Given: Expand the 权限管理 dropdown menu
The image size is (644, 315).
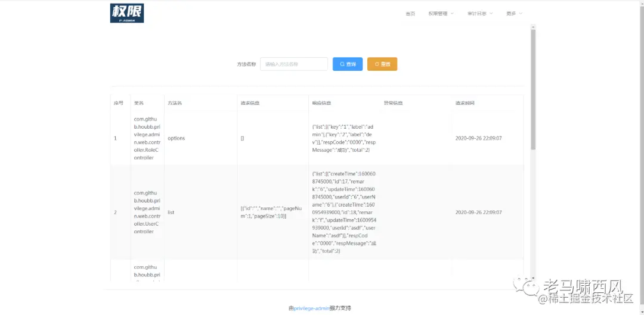Looking at the screenshot, I should 441,14.
